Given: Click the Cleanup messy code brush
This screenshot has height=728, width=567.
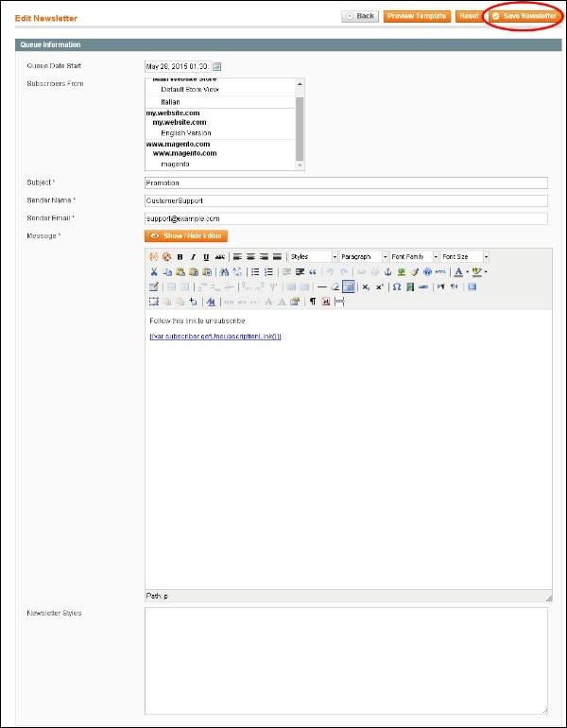Looking at the screenshot, I should [414, 272].
